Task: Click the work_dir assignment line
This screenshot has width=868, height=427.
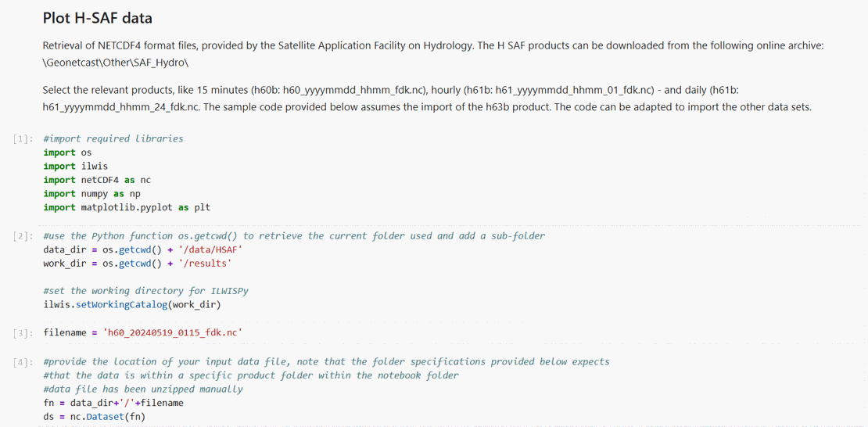Action: click(137, 263)
